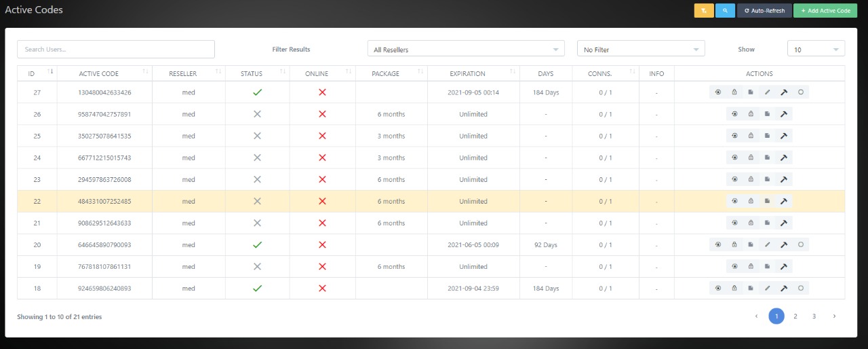This screenshot has height=349, width=868.
Task: Click the grey status cross in row 22
Action: point(257,201)
